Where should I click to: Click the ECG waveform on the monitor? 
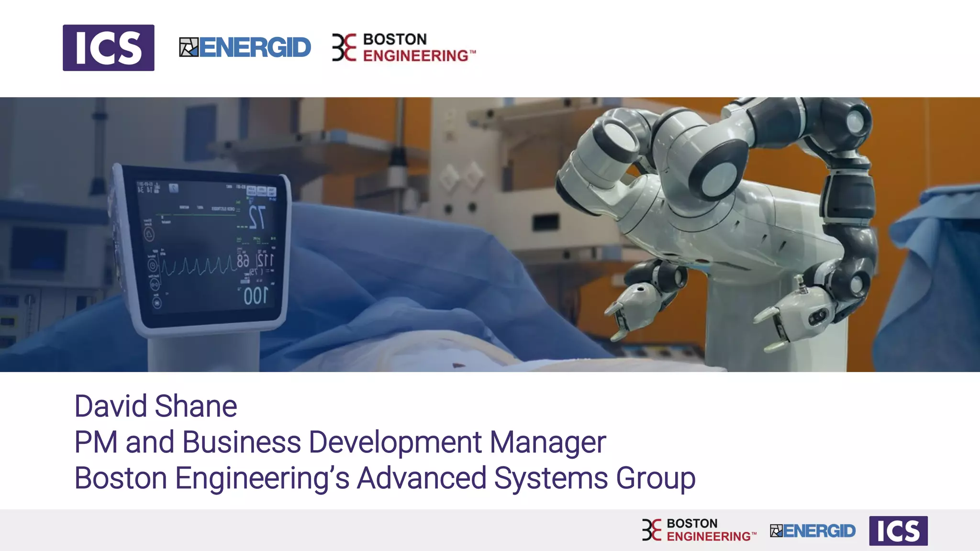199,266
